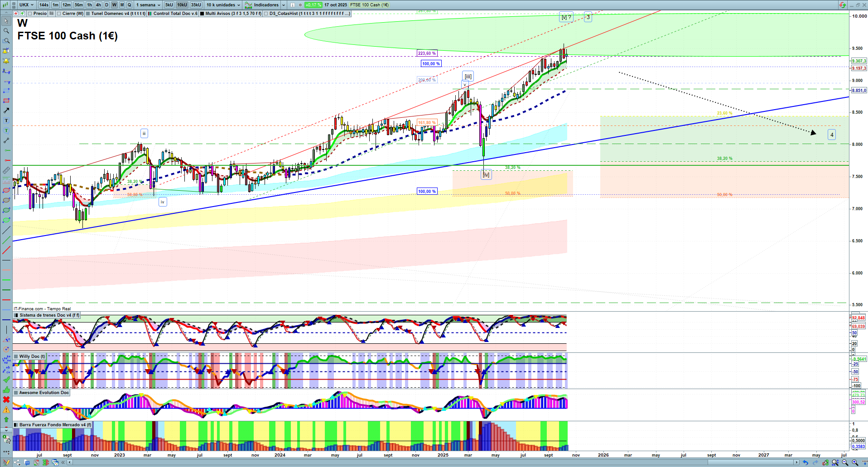
Task: Toggle Willy Doc (t) indicator box
Action: coord(16,356)
